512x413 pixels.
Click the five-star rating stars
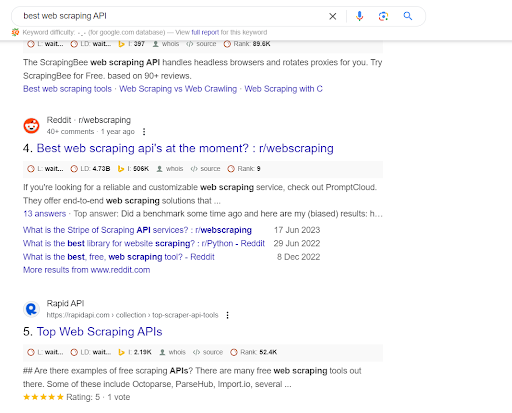tap(43, 397)
